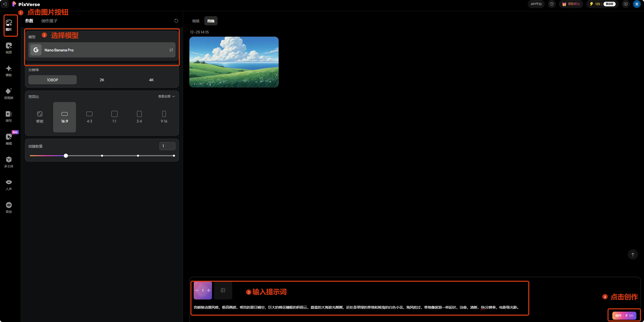
Task: Open the 多主体 cube icon
Action: click(9, 162)
